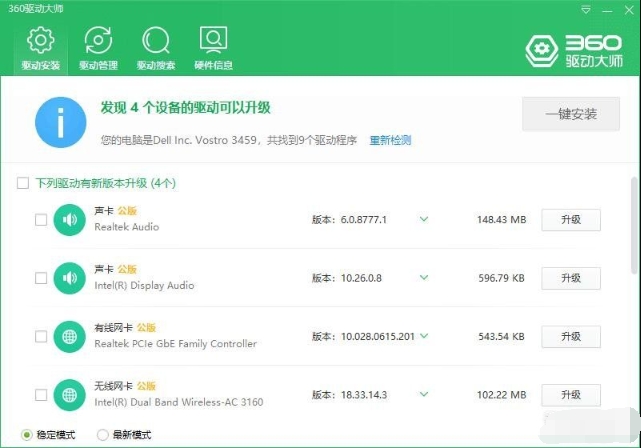641x448 pixels.
Task: Click the 公版 tag beside 有线网卡
Action: [146, 327]
